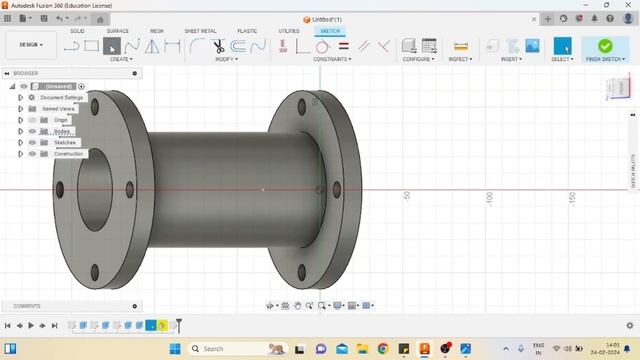Open the Windows Start menu
The image size is (640, 360).
click(175, 349)
